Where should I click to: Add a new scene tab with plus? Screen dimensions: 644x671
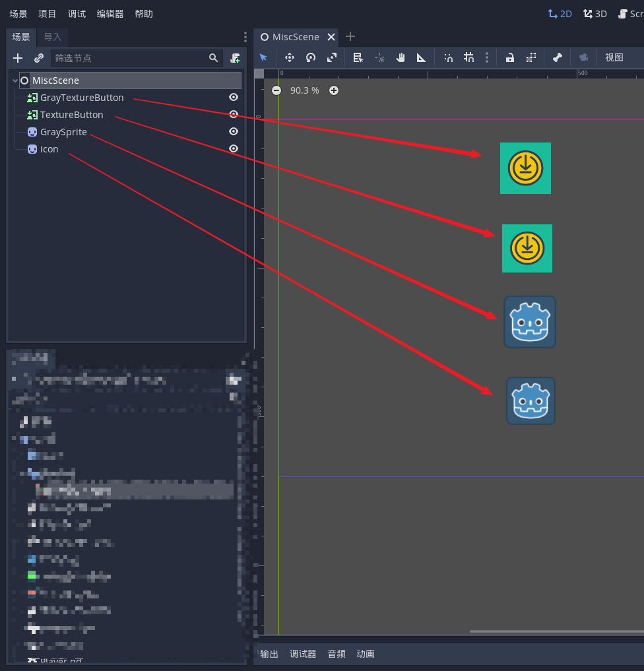pos(350,37)
